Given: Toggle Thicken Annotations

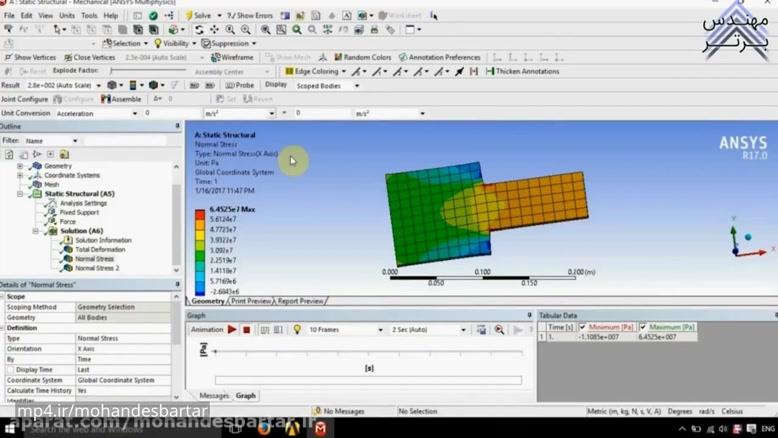Looking at the screenshot, I should pyautogui.click(x=522, y=71).
